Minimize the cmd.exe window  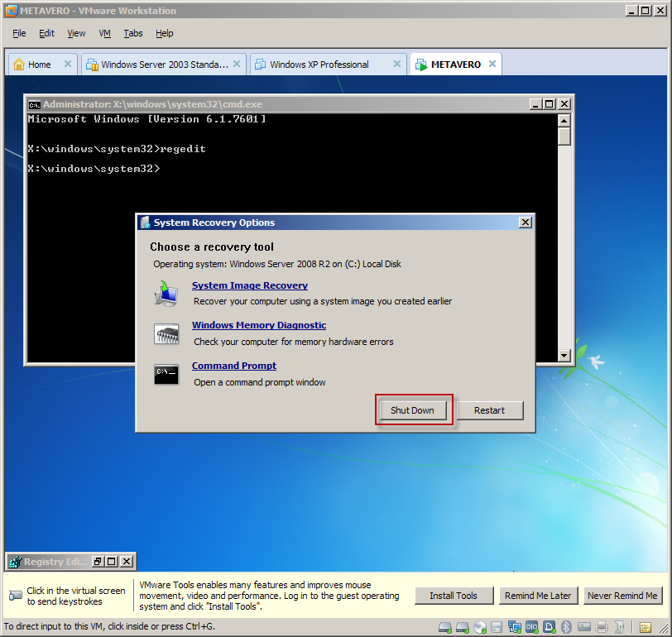535,104
